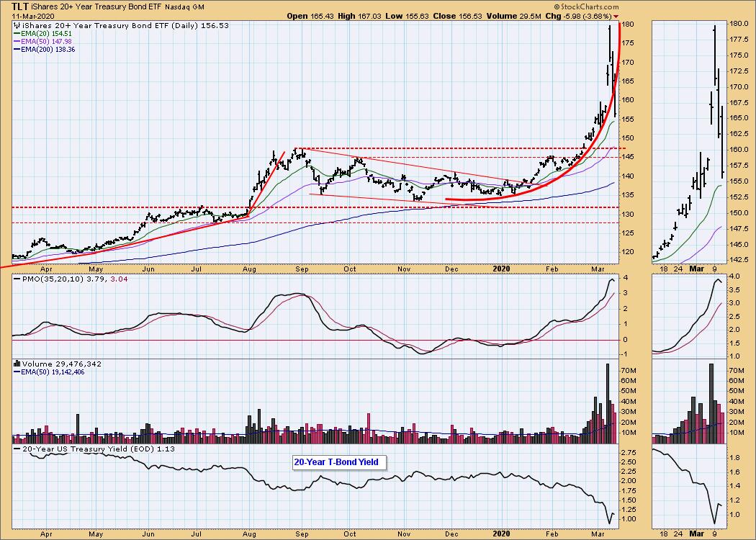Click the Nasdaq GM exchange label
The width and height of the screenshot is (756, 540).
coord(184,7)
